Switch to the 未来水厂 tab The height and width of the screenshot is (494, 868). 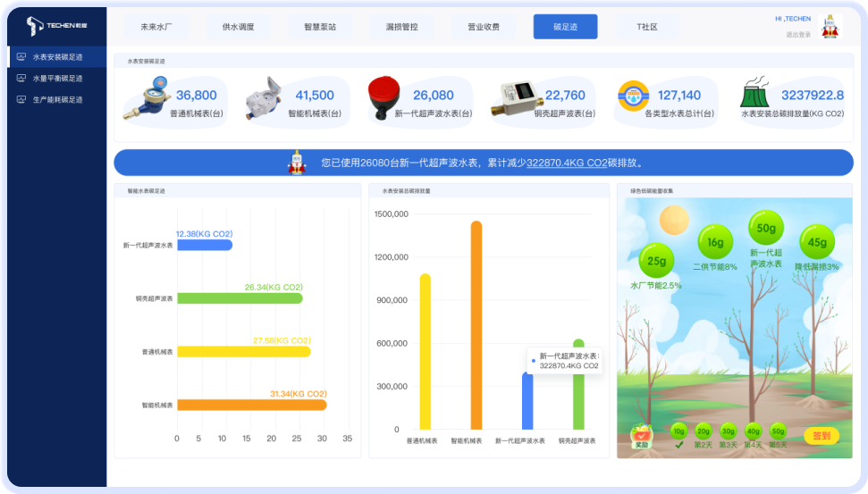click(156, 27)
